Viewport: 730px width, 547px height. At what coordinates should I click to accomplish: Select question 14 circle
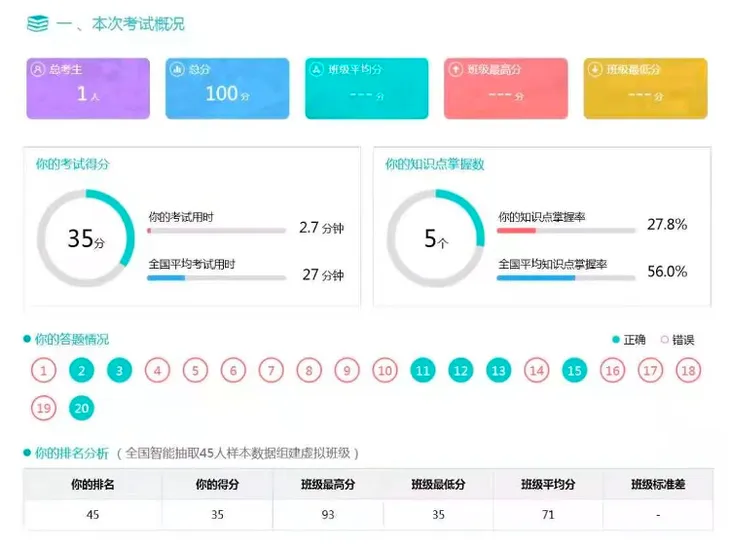point(537,371)
